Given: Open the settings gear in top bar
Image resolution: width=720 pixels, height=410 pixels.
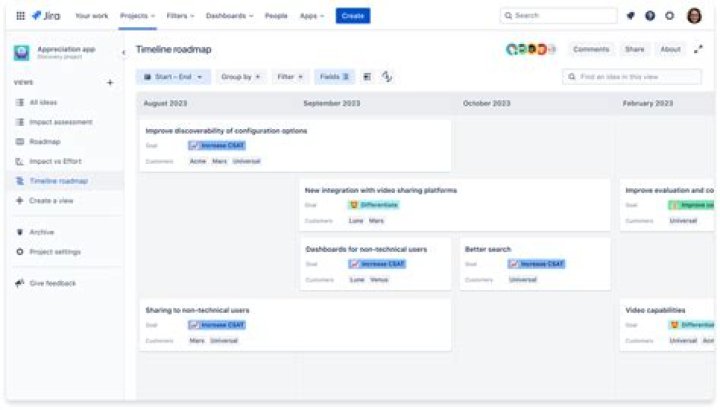Looking at the screenshot, I should coord(670,16).
